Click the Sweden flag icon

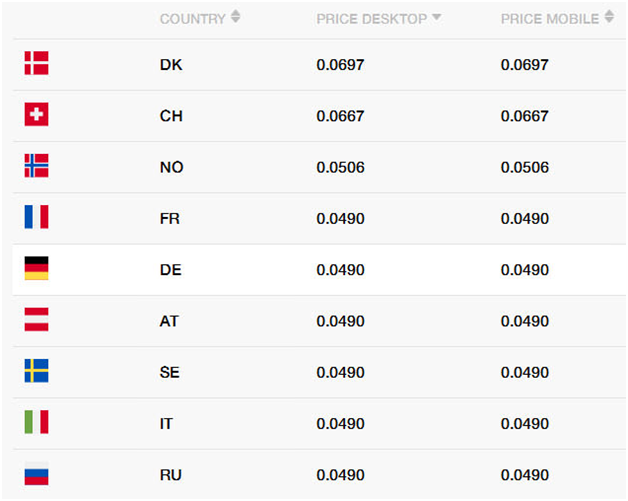[x=36, y=370]
